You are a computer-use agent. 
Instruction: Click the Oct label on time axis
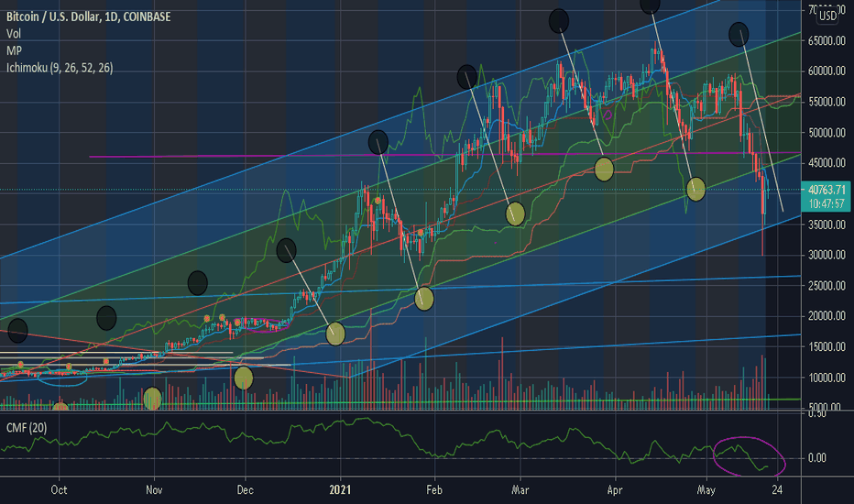(x=59, y=490)
